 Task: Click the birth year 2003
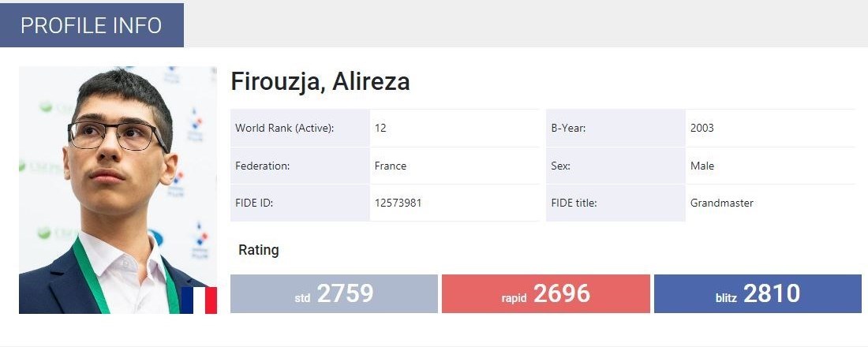coord(702,128)
